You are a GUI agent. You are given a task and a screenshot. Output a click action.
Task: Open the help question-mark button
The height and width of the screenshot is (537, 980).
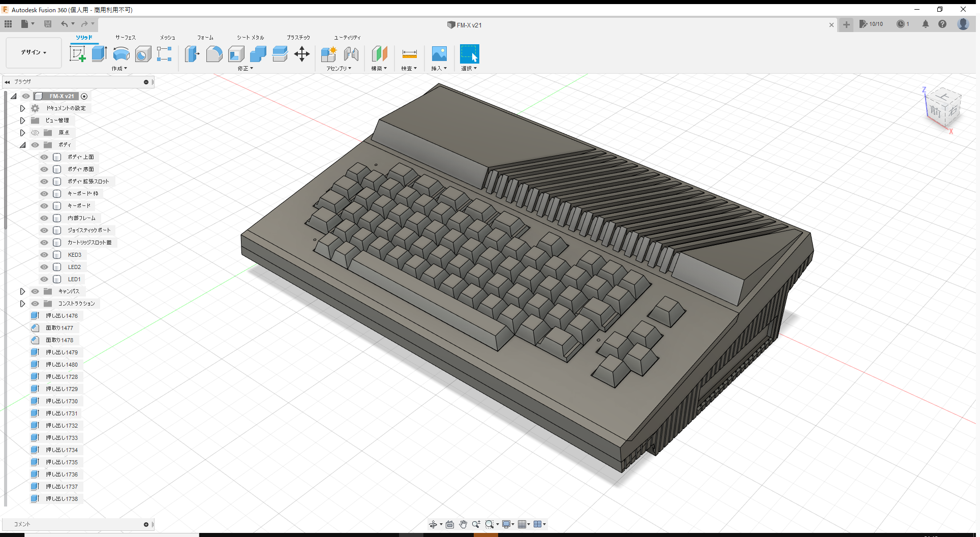943,24
